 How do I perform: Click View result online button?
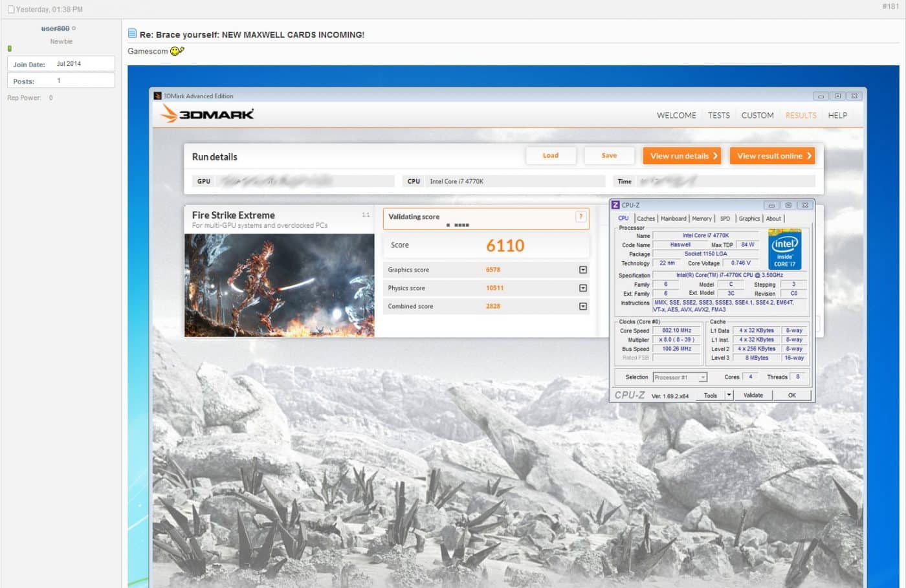pyautogui.click(x=772, y=156)
